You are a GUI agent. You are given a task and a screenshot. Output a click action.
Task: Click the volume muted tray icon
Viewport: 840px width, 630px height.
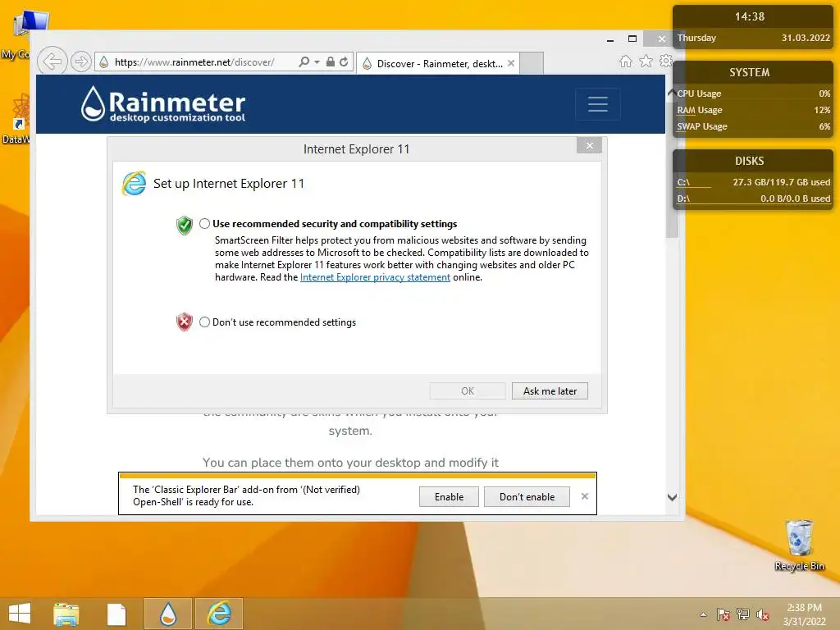763,614
